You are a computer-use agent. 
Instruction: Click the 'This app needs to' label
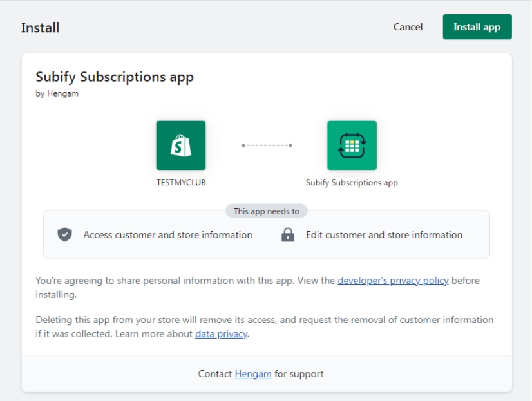(x=267, y=211)
